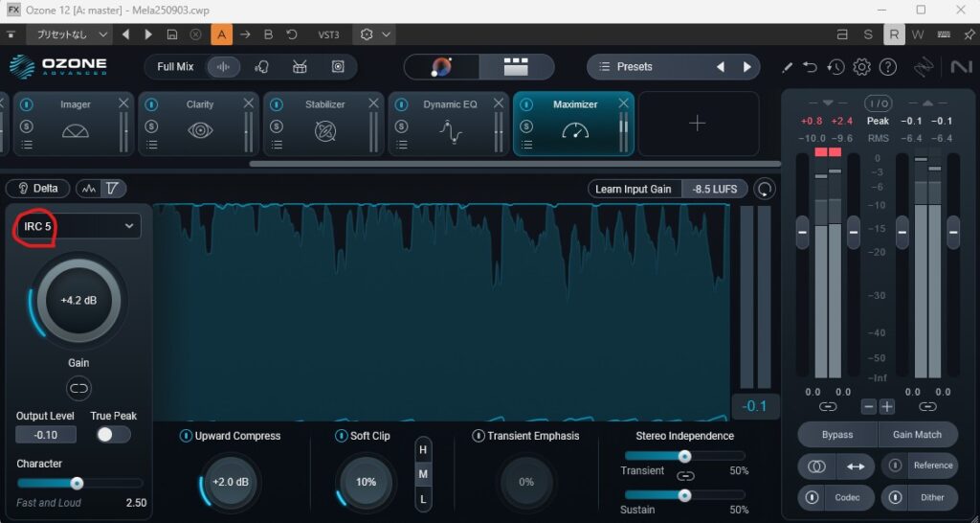This screenshot has height=523, width=980.
Task: Enable the True Peak switch
Action: 114,435
